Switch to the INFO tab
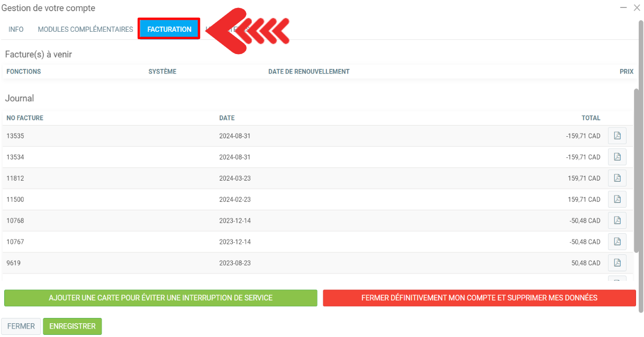Screen dimensions: 644x337 pos(16,29)
